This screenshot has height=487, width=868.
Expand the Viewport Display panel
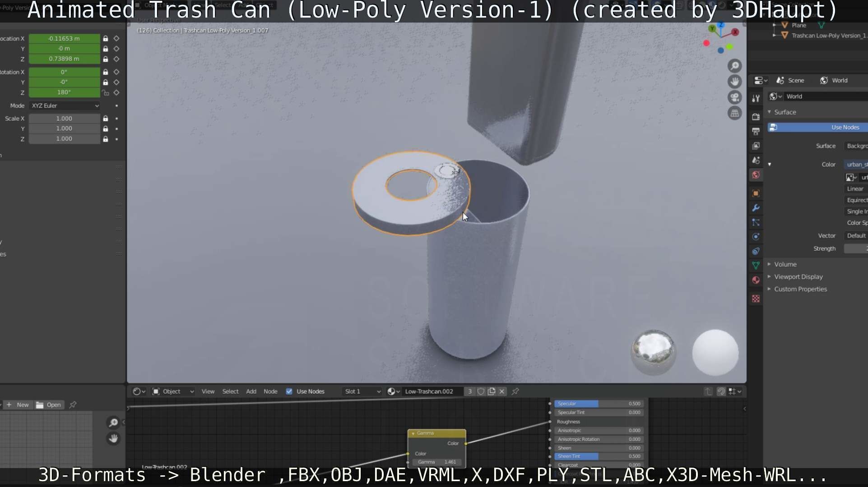[x=798, y=277]
